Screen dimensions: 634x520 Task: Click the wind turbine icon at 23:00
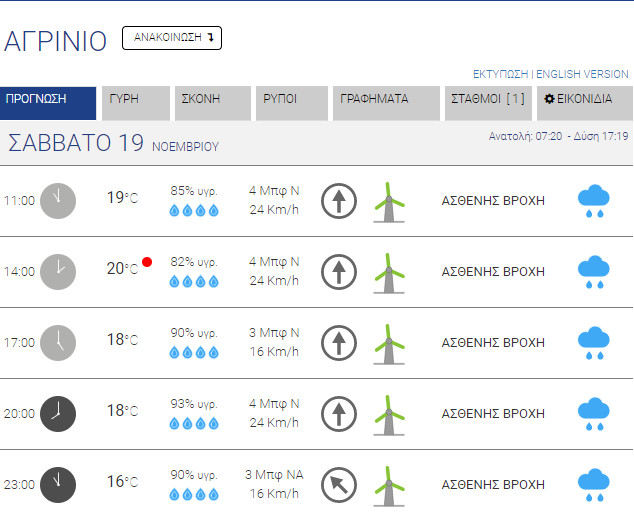389,485
